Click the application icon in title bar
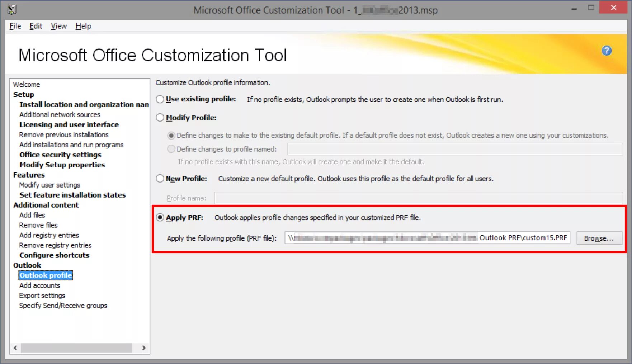The height and width of the screenshot is (364, 632). coord(12,10)
